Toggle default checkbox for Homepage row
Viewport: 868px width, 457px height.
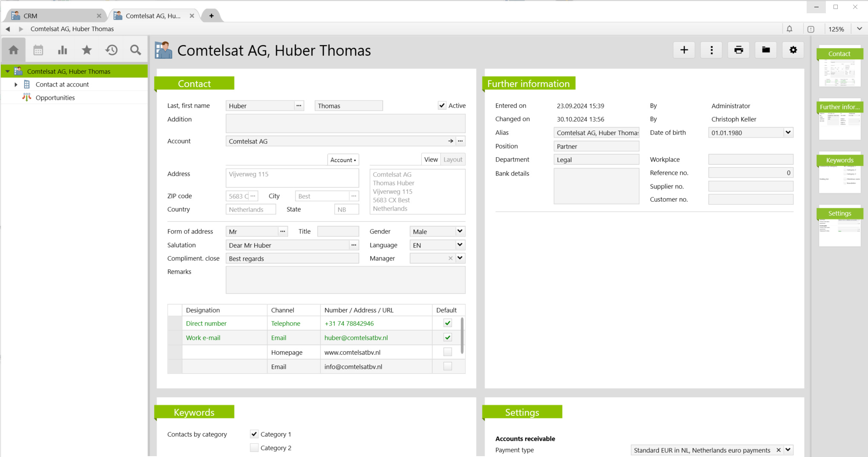click(447, 352)
